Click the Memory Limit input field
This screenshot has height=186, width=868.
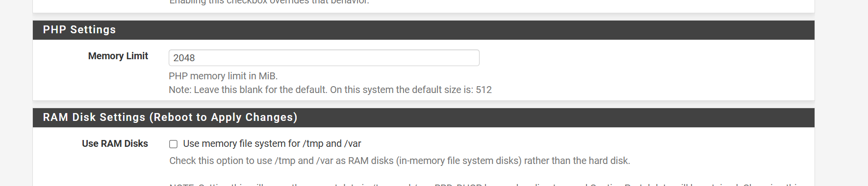click(x=324, y=58)
